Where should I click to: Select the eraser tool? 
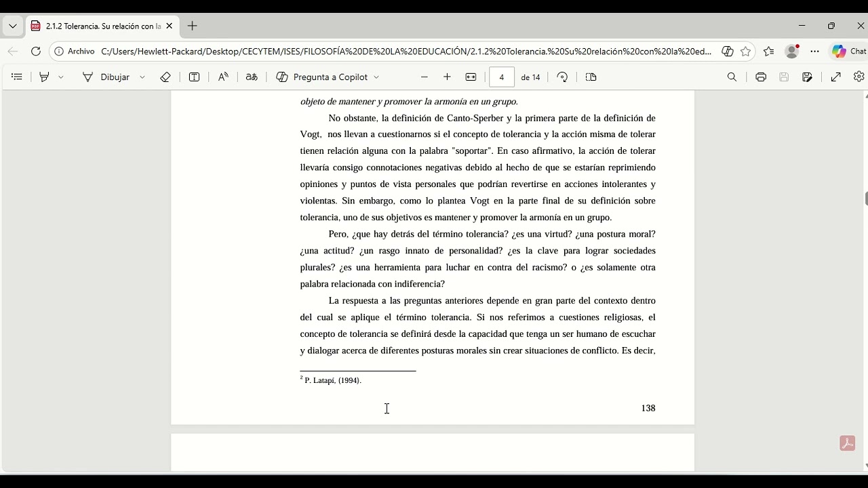pos(165,77)
